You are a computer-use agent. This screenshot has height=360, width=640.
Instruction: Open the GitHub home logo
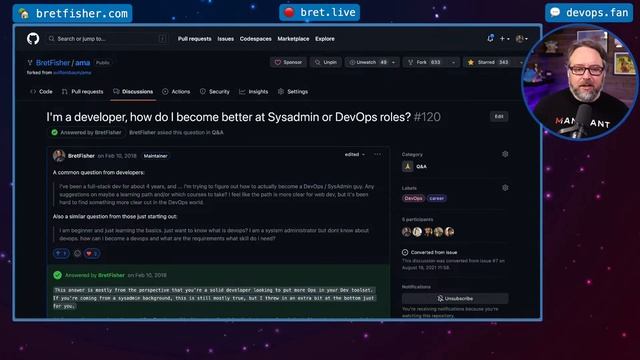click(x=33, y=39)
